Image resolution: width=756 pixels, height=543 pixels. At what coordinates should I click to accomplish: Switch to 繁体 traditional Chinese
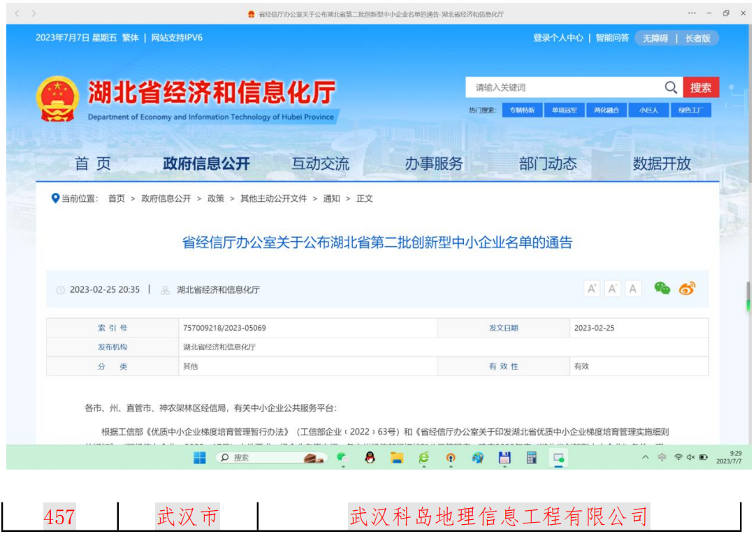tap(130, 38)
